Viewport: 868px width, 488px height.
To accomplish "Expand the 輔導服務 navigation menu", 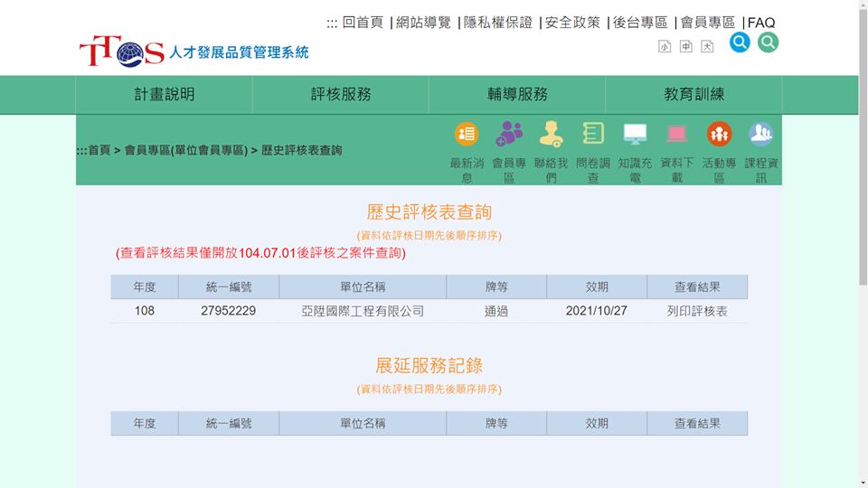I will click(x=517, y=95).
